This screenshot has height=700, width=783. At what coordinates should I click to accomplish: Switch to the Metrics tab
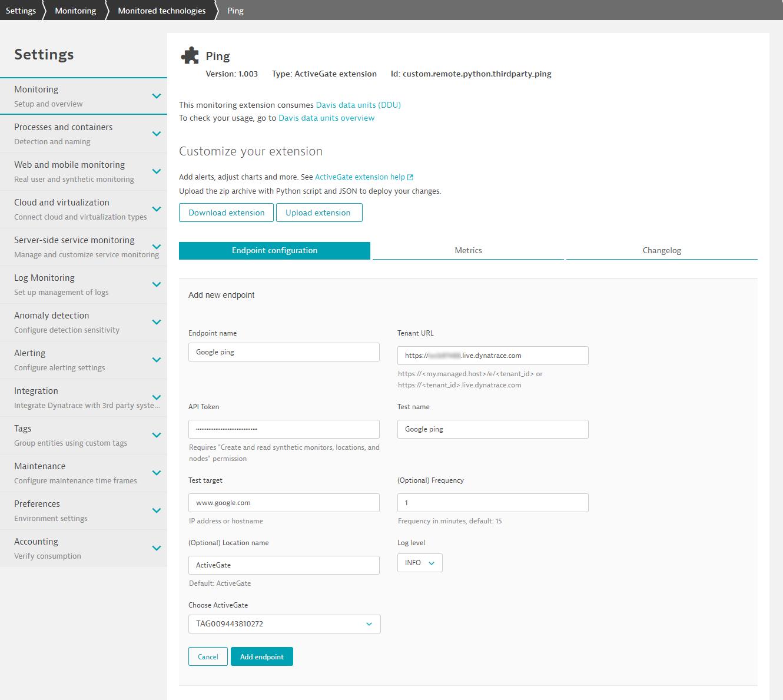pyautogui.click(x=468, y=250)
